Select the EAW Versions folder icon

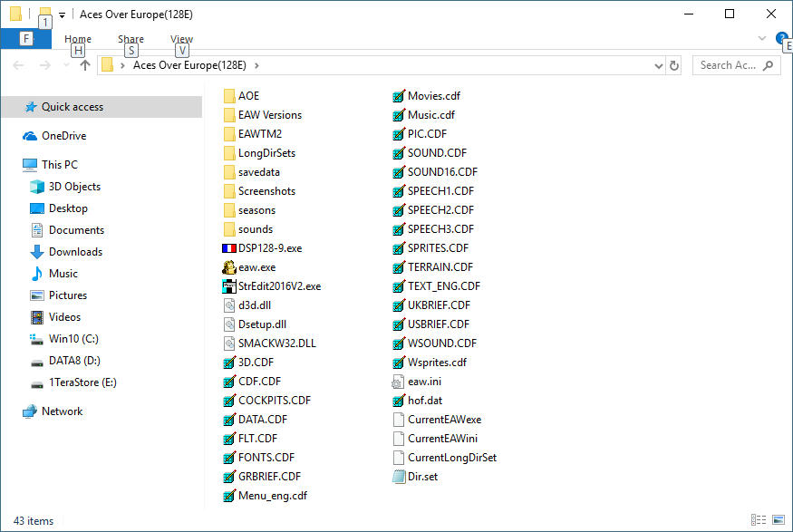coord(229,115)
